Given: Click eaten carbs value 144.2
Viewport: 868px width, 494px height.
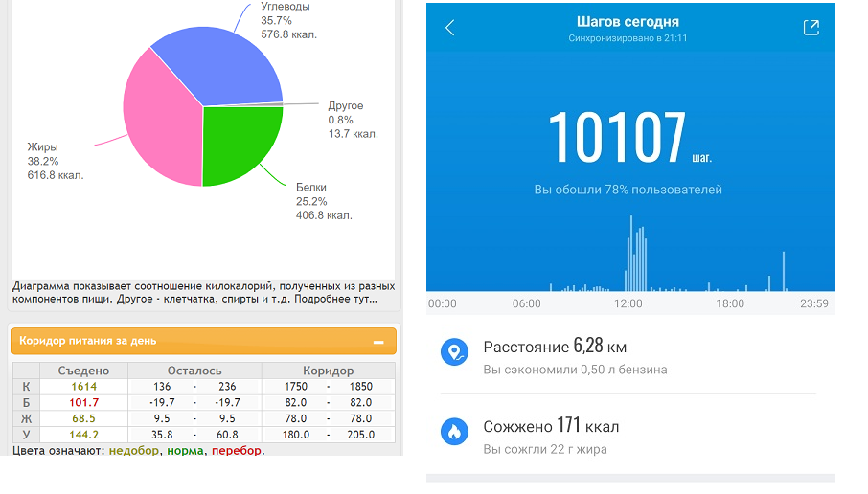Looking at the screenshot, I should 83,435.
